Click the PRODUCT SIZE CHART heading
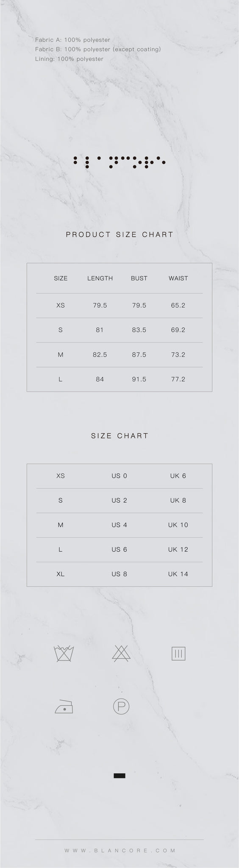Viewport: 239px width, 868px height. coord(120,234)
